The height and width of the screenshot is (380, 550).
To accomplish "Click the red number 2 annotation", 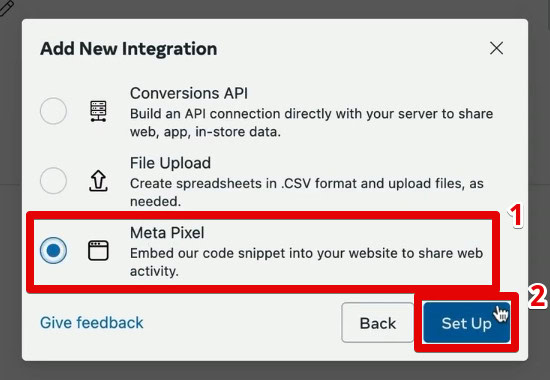I will (537, 297).
